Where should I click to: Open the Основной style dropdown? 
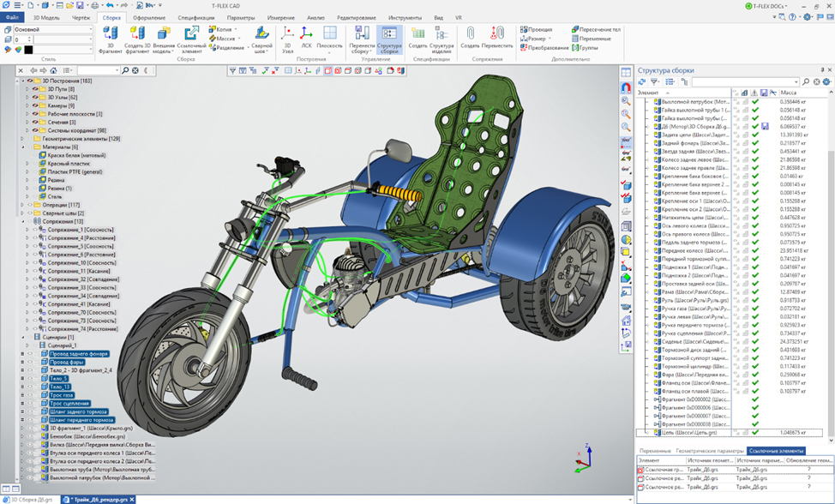tap(90, 29)
